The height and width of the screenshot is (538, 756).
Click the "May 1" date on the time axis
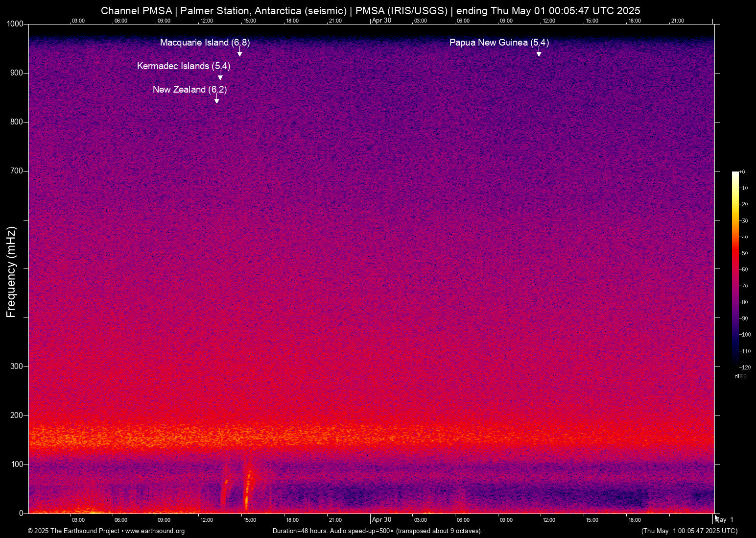coord(725,520)
